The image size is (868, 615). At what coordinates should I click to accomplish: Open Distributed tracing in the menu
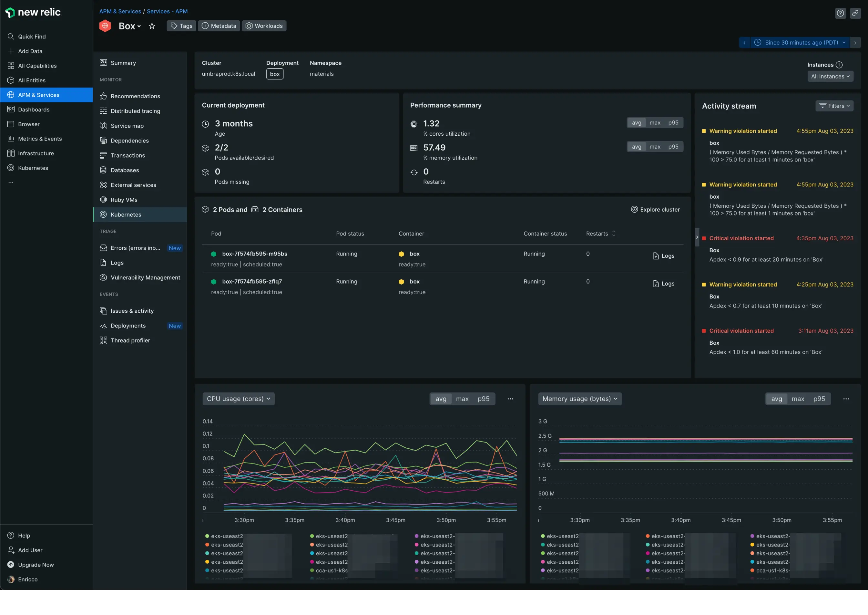click(x=140, y=111)
